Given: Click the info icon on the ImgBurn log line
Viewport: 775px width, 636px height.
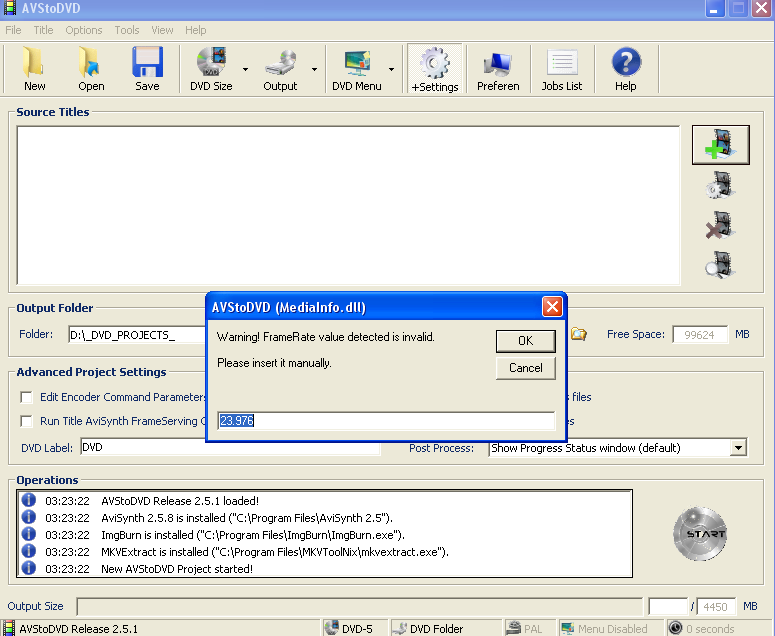Looking at the screenshot, I should coord(29,534).
